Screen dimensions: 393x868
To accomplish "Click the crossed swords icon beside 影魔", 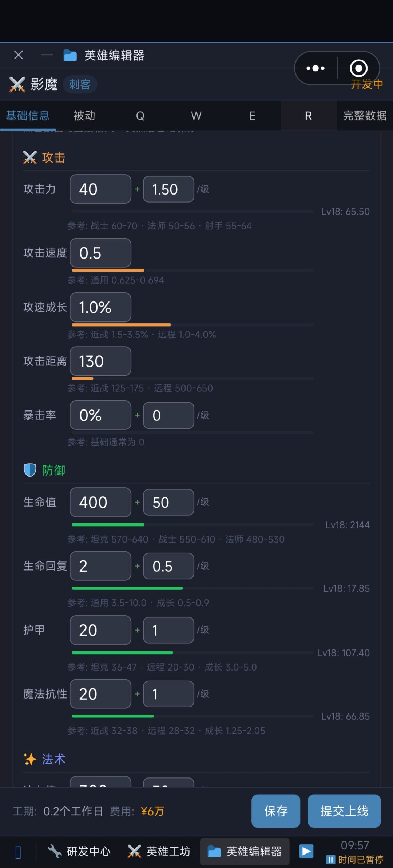I will [x=17, y=84].
